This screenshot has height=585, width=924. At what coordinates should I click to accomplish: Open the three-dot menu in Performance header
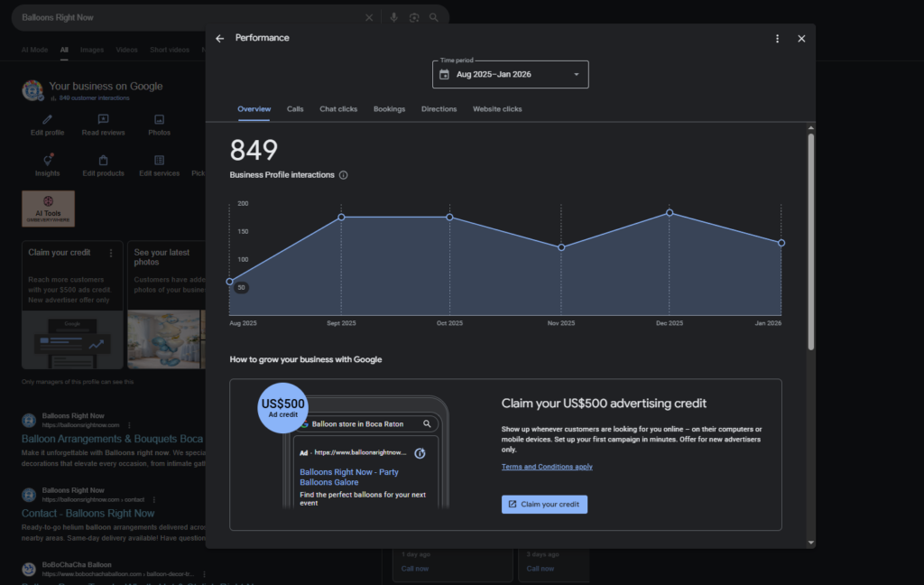pos(777,38)
